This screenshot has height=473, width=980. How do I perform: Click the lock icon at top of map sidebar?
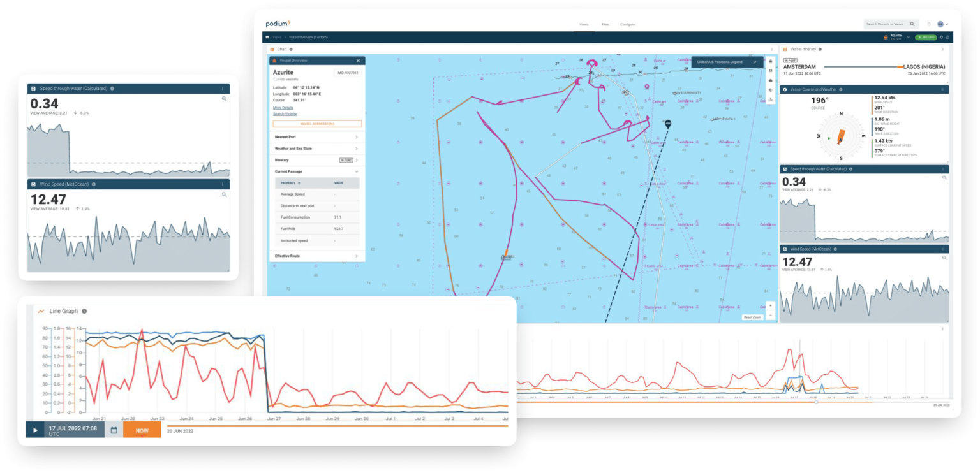[x=770, y=61]
